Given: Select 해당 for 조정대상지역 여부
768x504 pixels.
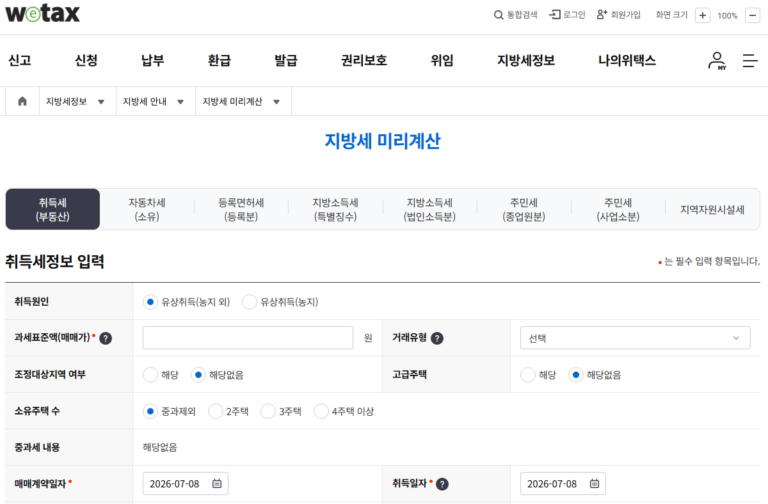Looking at the screenshot, I should coord(150,375).
